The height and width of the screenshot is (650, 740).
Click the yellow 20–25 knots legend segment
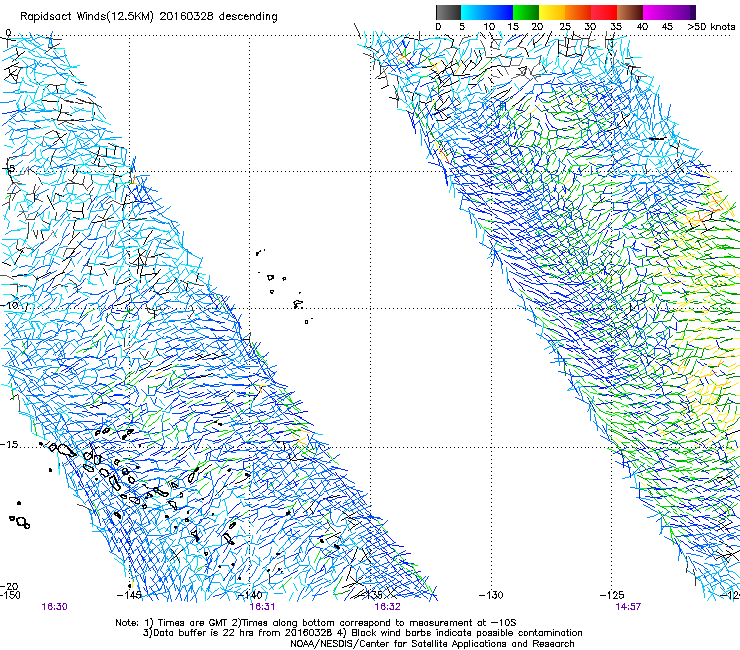tap(552, 12)
